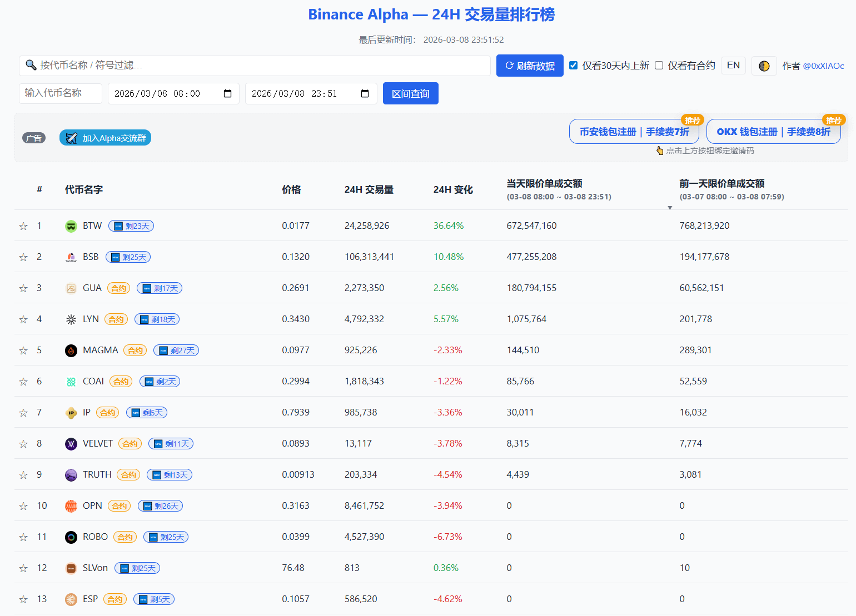Star the GUA token row
The height and width of the screenshot is (616, 856).
23,288
